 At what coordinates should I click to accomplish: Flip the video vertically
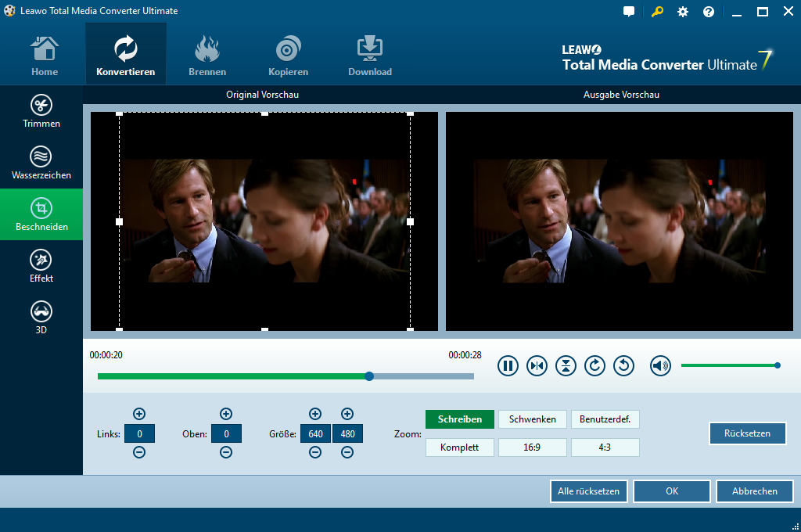coord(566,366)
